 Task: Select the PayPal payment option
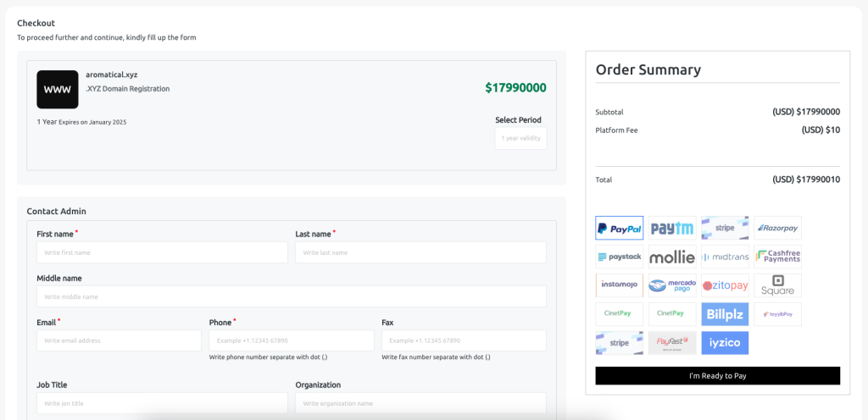(620, 228)
